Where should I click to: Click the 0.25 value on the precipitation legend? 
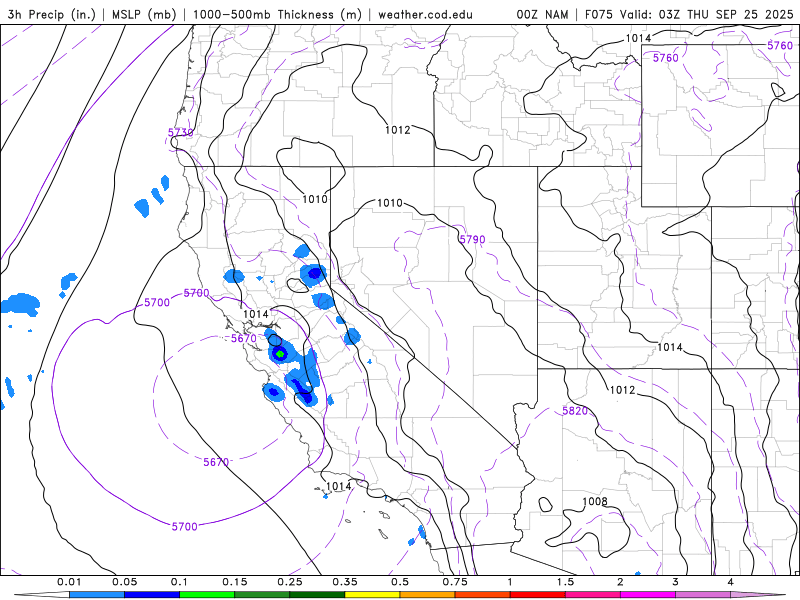point(290,582)
